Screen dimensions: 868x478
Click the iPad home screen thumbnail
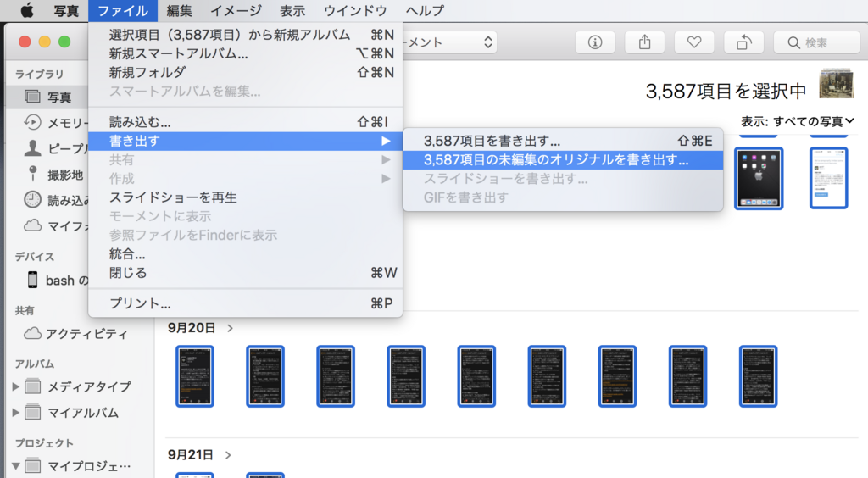point(759,178)
